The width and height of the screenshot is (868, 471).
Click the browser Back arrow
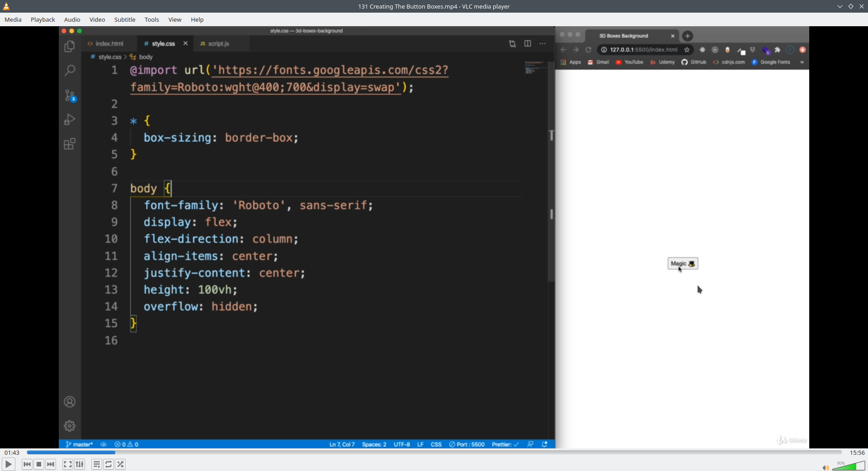click(563, 50)
